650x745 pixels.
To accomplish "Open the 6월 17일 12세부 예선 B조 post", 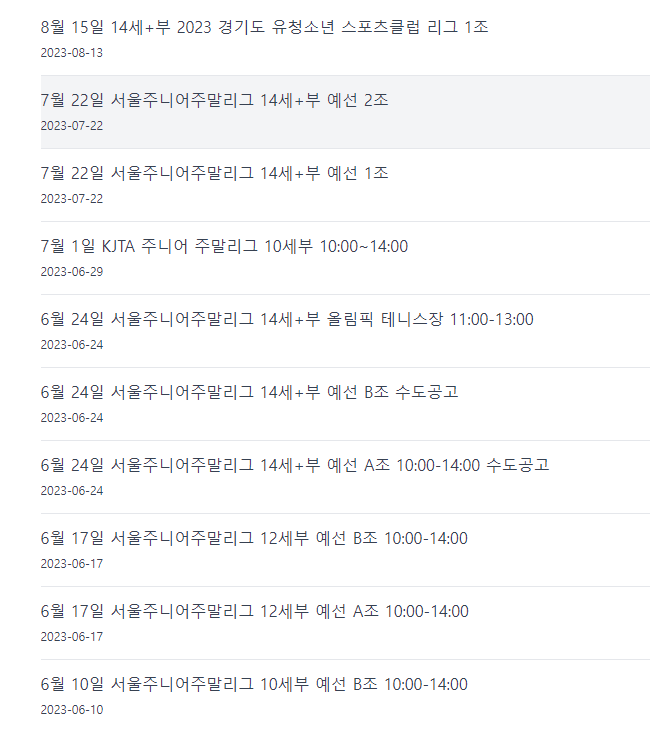I will (x=254, y=538).
